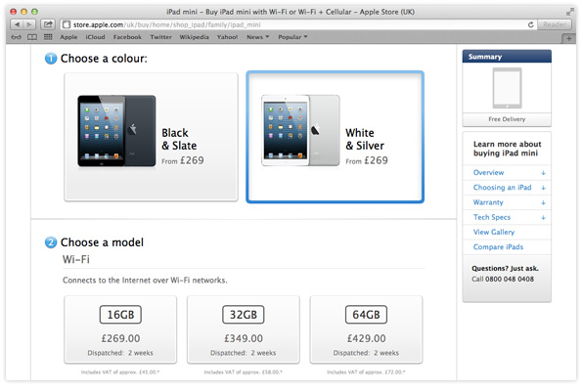
Task: Open the Share button in the toolbar
Action: 48,24
